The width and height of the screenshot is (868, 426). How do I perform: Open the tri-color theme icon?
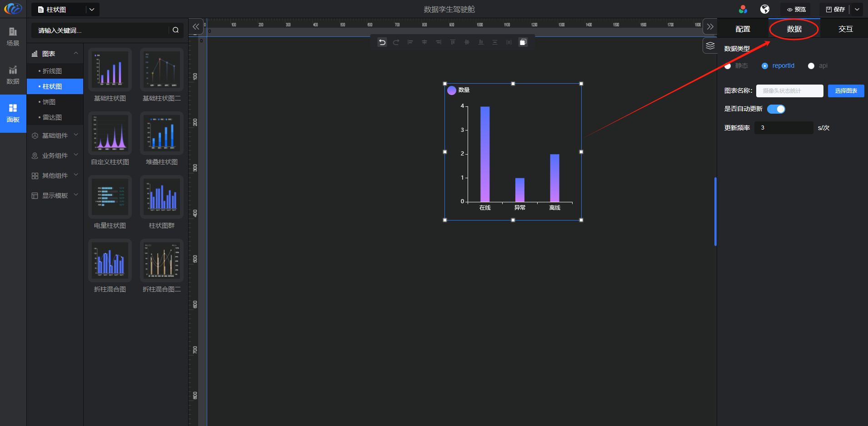743,9
